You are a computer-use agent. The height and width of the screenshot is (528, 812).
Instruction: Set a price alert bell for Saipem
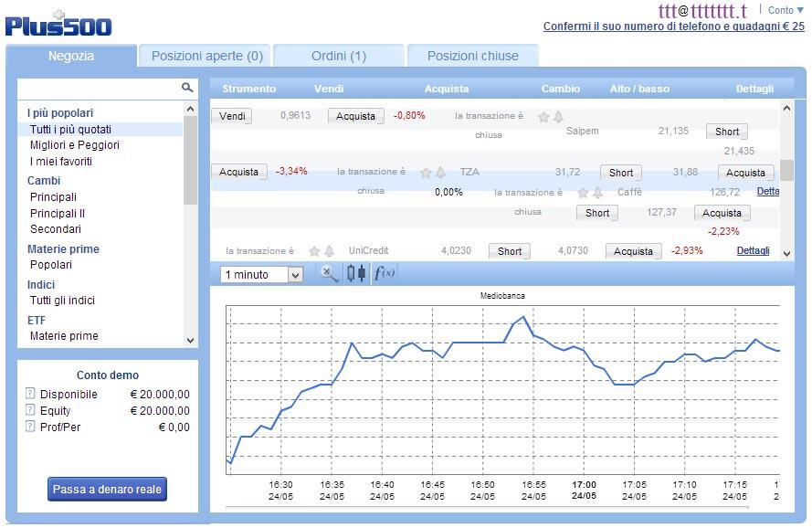point(558,117)
